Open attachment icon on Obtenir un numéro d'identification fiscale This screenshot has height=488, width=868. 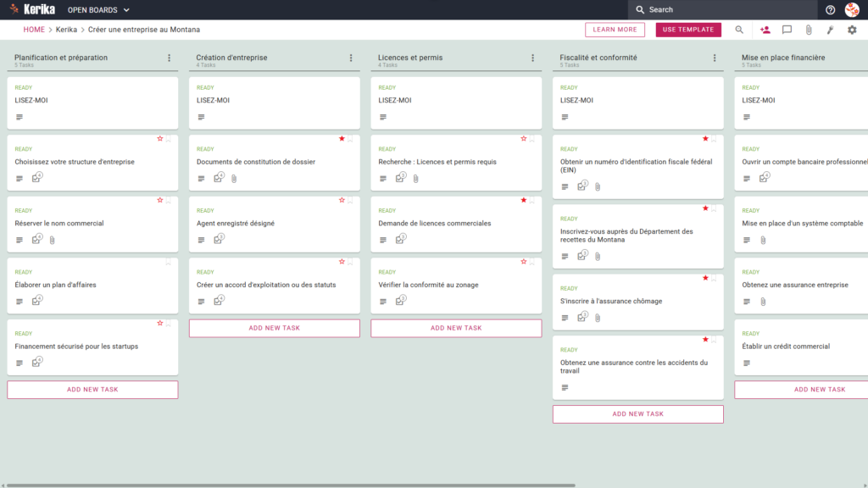coord(598,187)
